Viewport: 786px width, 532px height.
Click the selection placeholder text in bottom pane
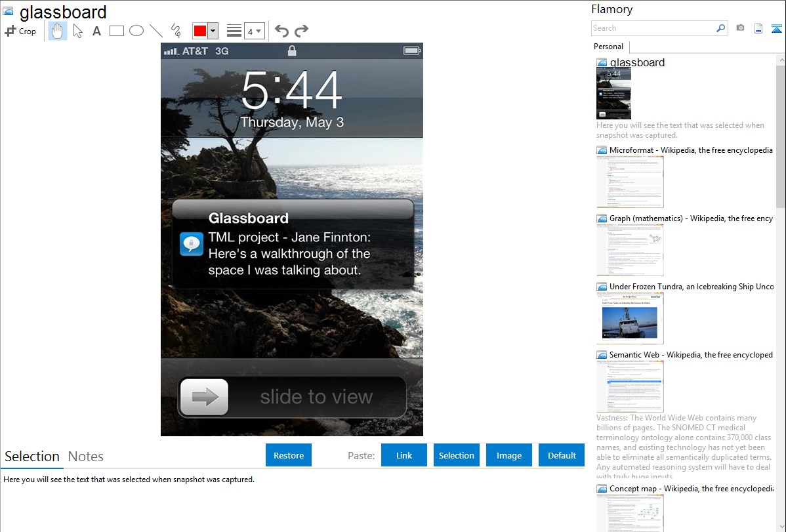(129, 480)
